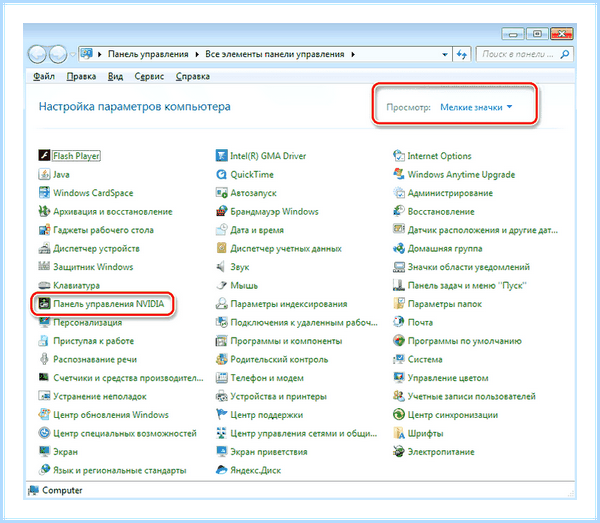Click Панель управления breadcrumb in address bar
Image resolution: width=600 pixels, height=523 pixels.
[x=148, y=54]
